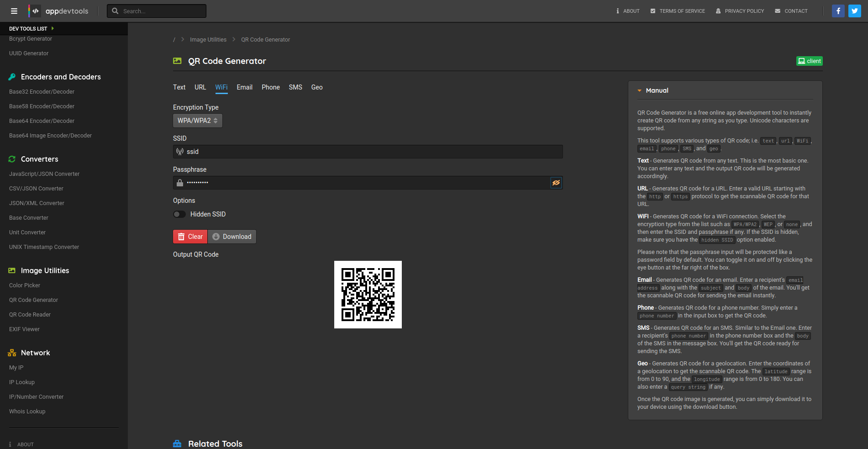Toggle passphrase visibility eye button
The image size is (868, 449).
(556, 183)
